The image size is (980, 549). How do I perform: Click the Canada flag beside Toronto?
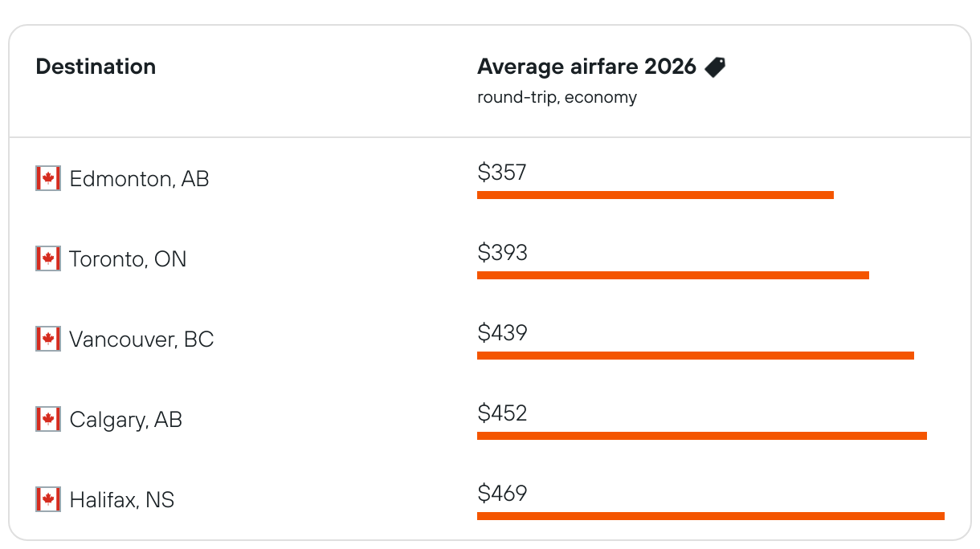pyautogui.click(x=48, y=258)
